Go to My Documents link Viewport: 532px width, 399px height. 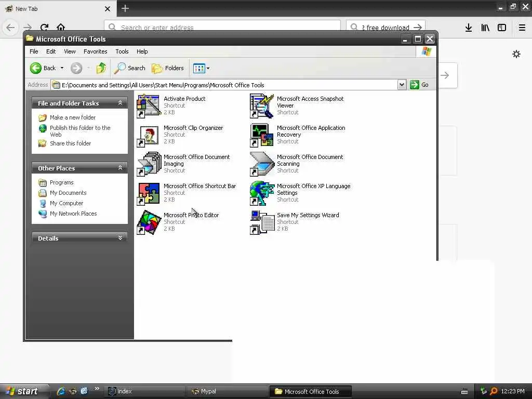(x=68, y=193)
